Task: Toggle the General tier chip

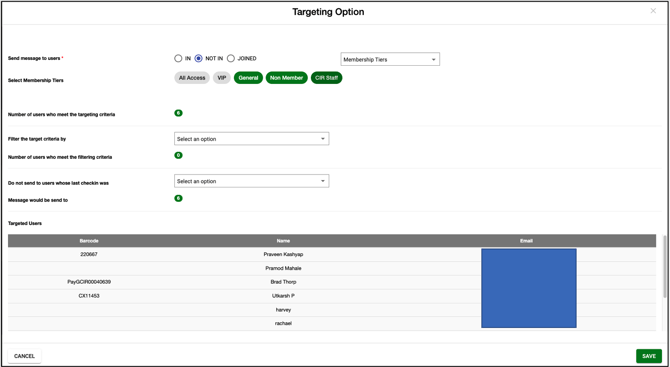Action: tap(248, 78)
